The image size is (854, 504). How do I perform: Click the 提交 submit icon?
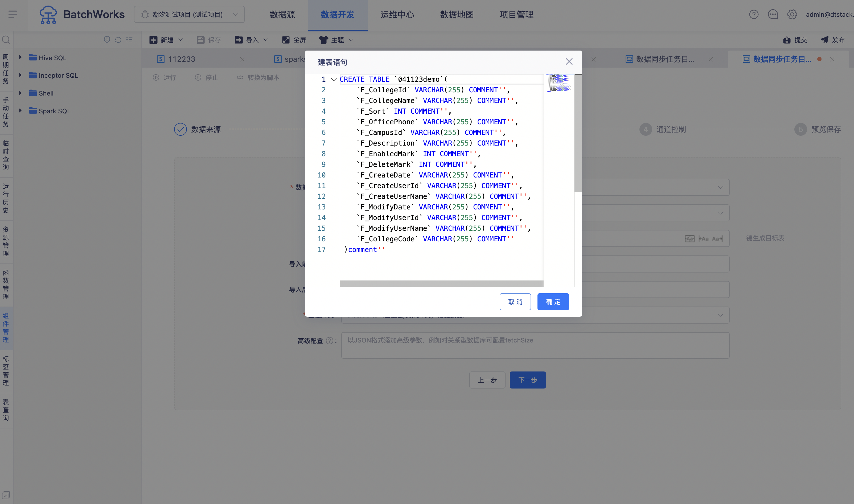(787, 40)
